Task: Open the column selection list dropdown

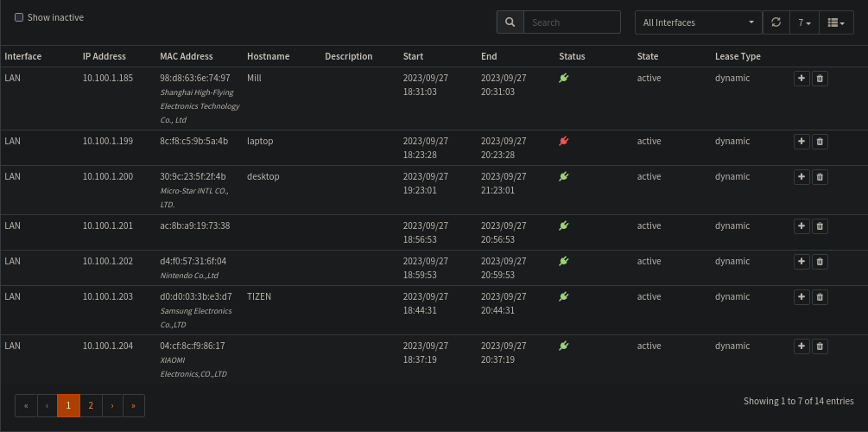Action: click(835, 22)
